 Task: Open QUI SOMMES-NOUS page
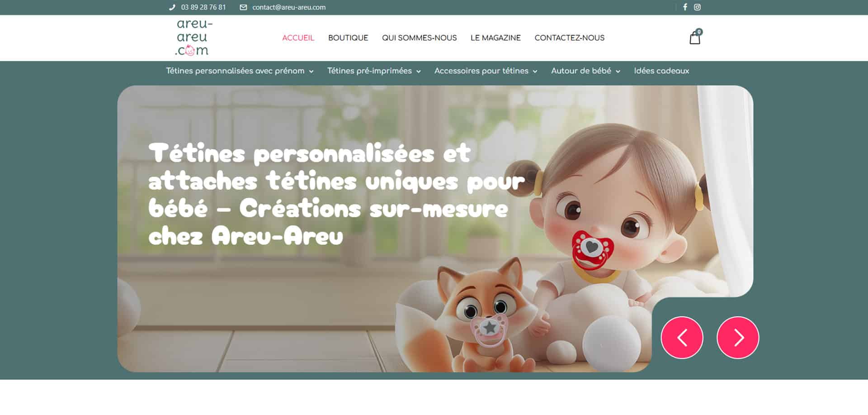[419, 38]
